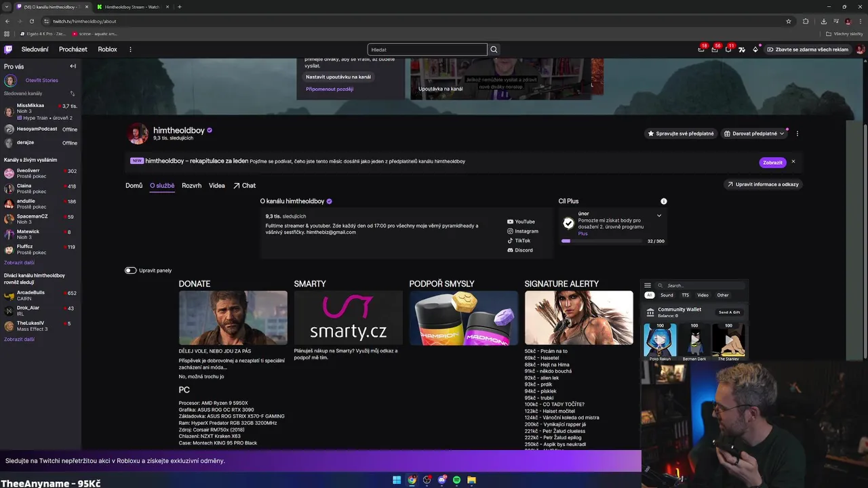Screen dimensions: 868x488
Task: Open the YouTube social link
Action: point(521,222)
